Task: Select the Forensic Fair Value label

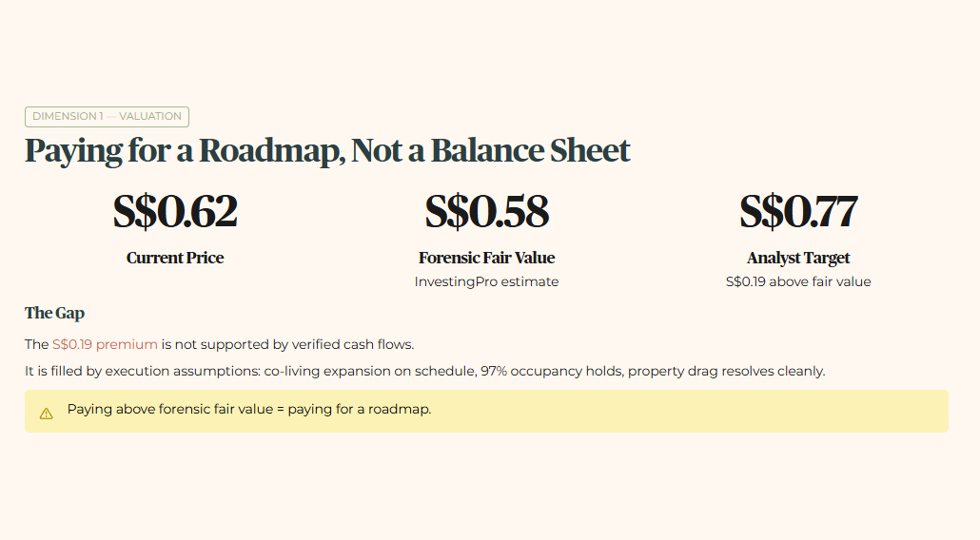Action: pos(487,258)
